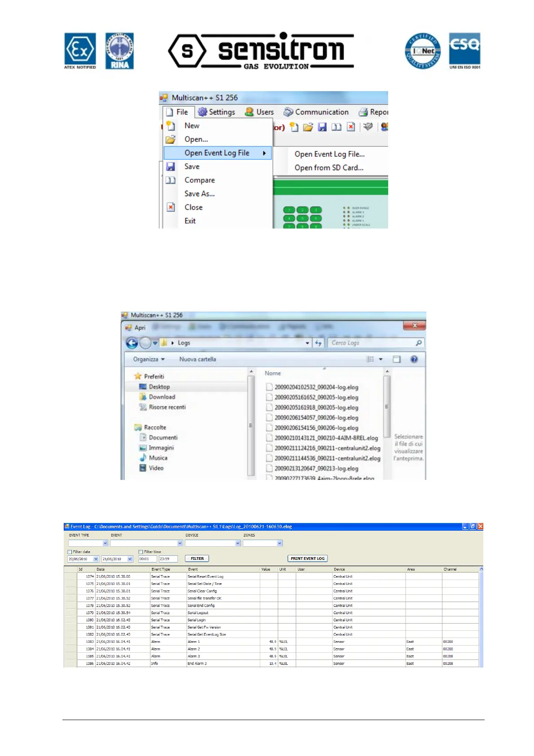The width and height of the screenshot is (534, 756).
Task: Open the Communication menu
Action: (316, 112)
